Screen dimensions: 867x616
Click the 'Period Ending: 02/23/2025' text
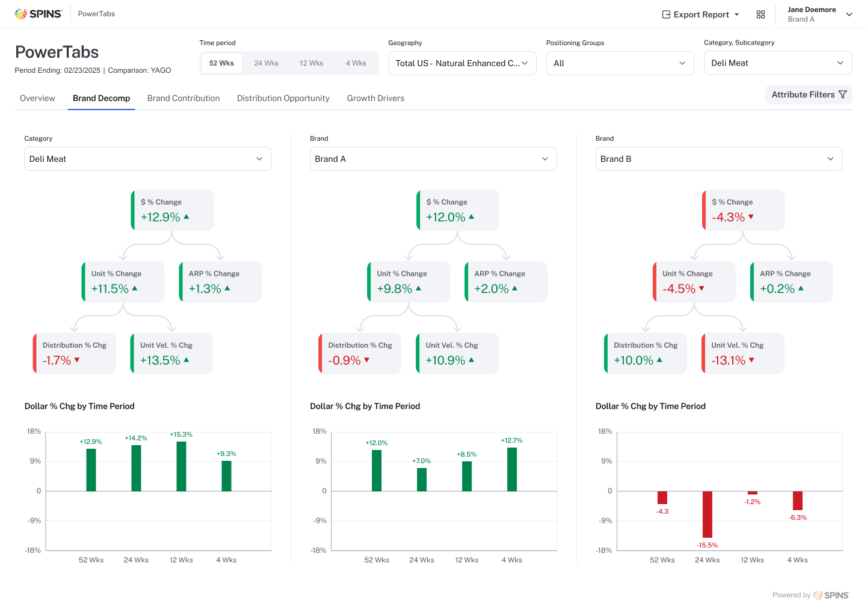coord(58,70)
